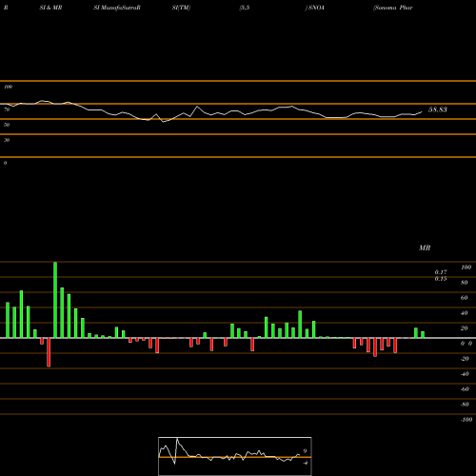Click the 80 axis label of histogram

pos(465,283)
